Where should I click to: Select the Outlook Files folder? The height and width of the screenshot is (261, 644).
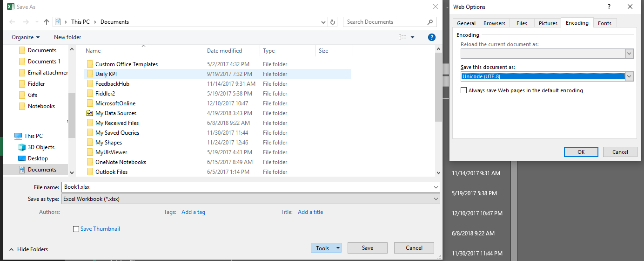point(111,172)
